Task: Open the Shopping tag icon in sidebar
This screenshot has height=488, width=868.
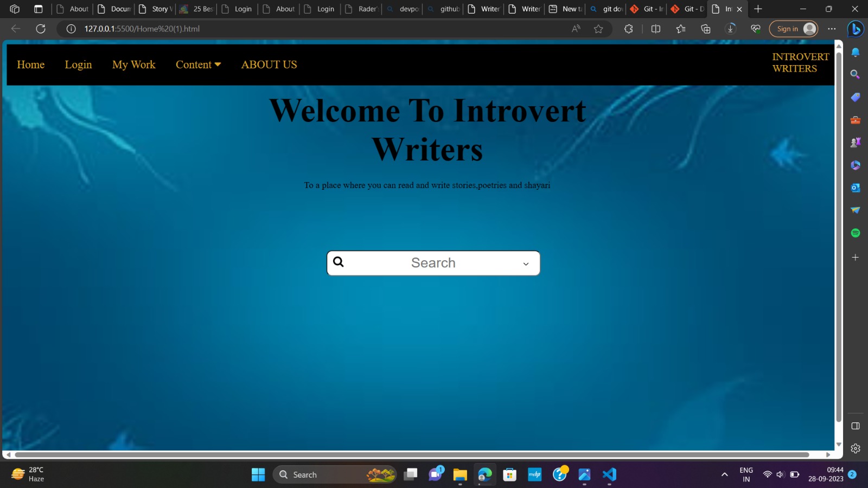Action: (856, 97)
